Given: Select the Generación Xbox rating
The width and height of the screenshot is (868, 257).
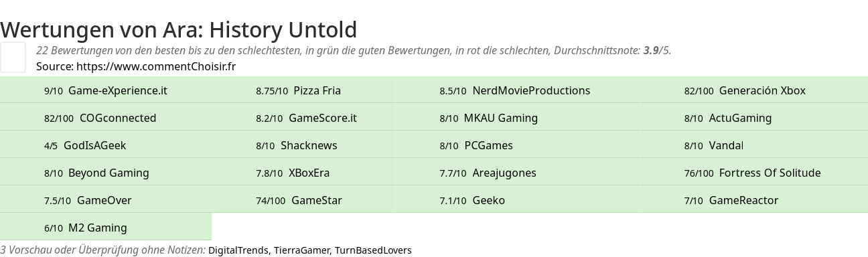Looking at the screenshot, I should tap(745, 90).
